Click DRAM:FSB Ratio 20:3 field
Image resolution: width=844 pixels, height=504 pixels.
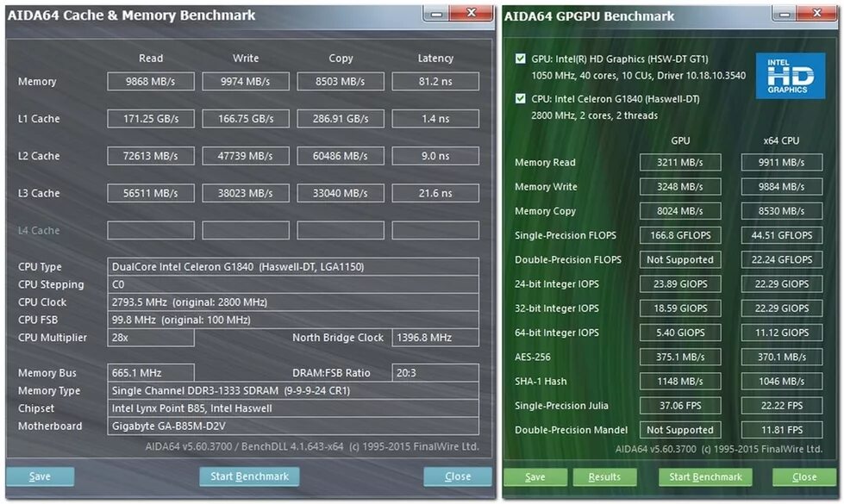pos(435,373)
